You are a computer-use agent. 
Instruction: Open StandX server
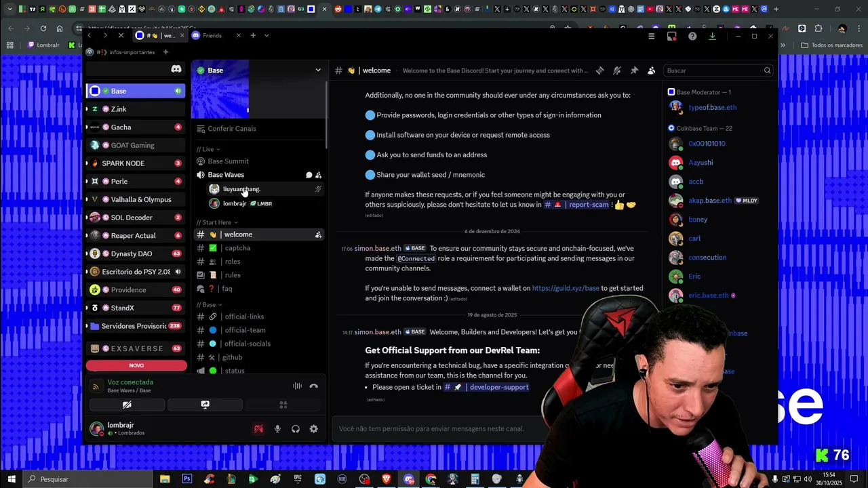(136, 308)
